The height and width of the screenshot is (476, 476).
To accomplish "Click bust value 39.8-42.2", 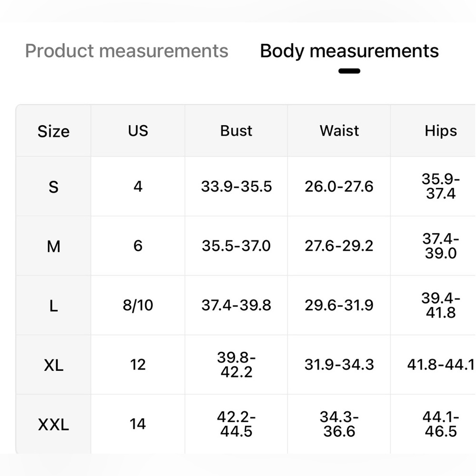I will point(236,365).
